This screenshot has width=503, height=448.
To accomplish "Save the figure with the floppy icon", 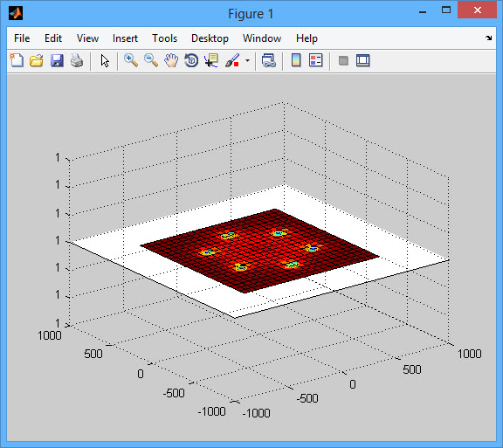I will 57,60.
